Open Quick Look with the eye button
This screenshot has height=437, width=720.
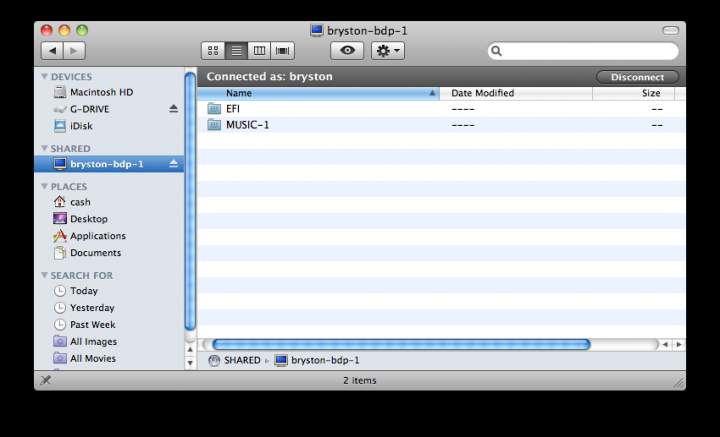pos(347,50)
